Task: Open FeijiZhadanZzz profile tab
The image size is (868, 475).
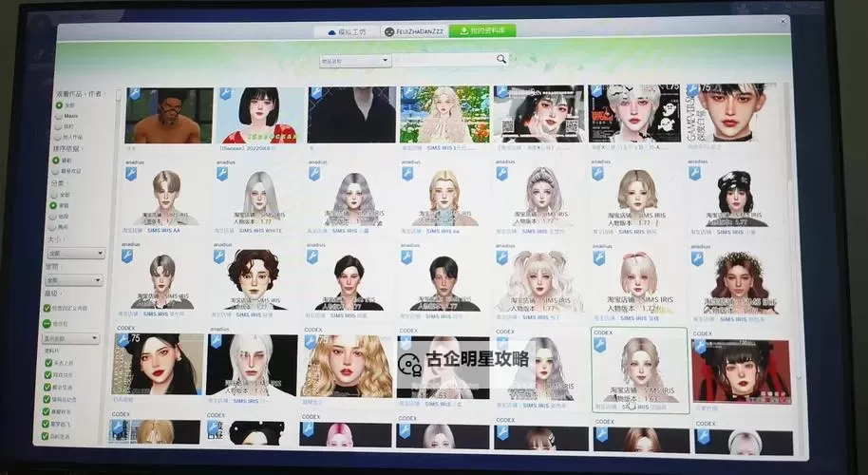Action: 415,31
